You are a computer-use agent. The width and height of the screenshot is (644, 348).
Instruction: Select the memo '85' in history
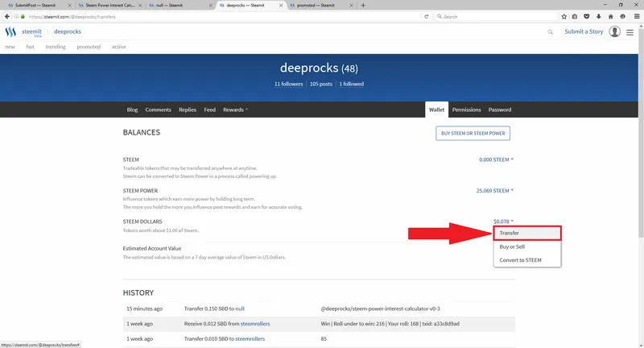click(x=324, y=339)
